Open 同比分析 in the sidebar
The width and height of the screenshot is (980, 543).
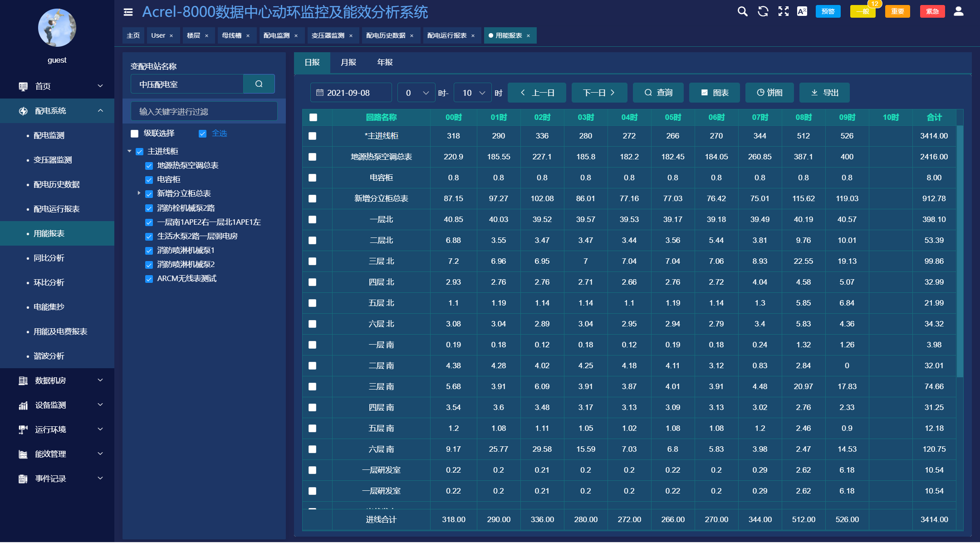[49, 258]
